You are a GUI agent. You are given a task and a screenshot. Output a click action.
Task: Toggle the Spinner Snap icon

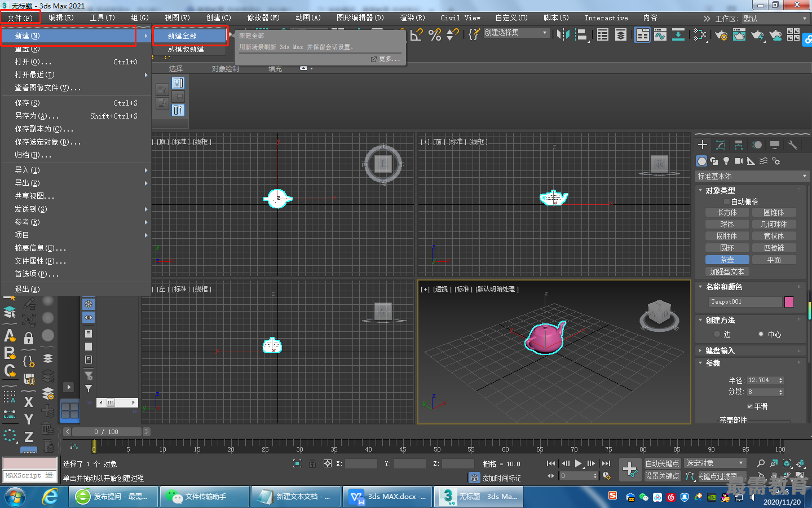click(452, 35)
